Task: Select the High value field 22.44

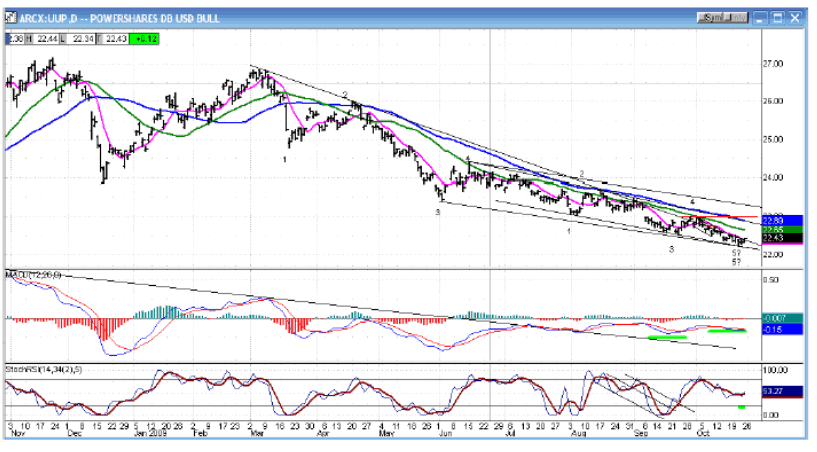Action: point(46,38)
